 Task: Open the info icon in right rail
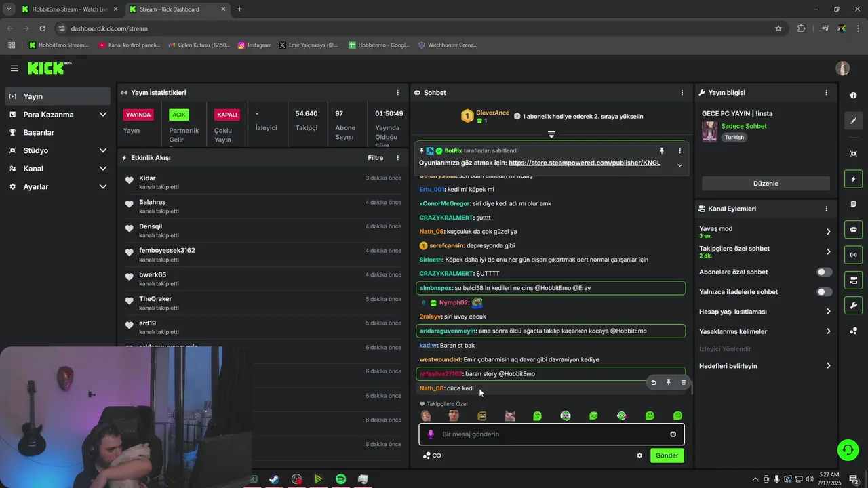point(853,96)
